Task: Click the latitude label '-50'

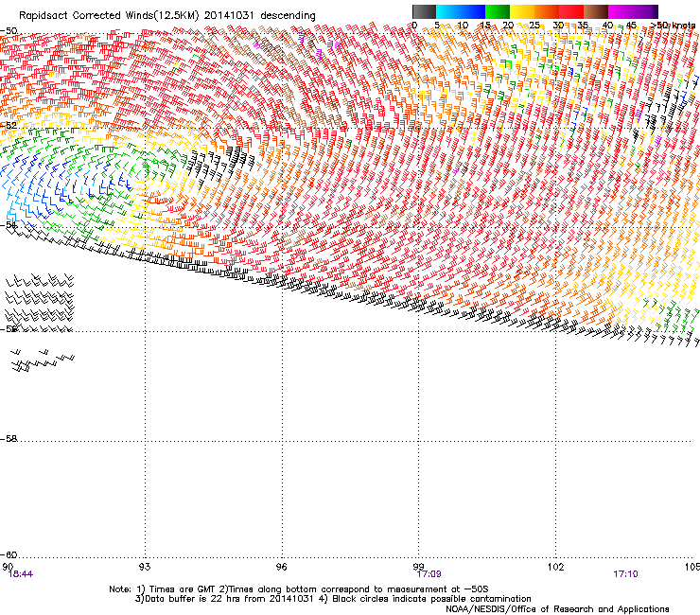Action: point(9,31)
